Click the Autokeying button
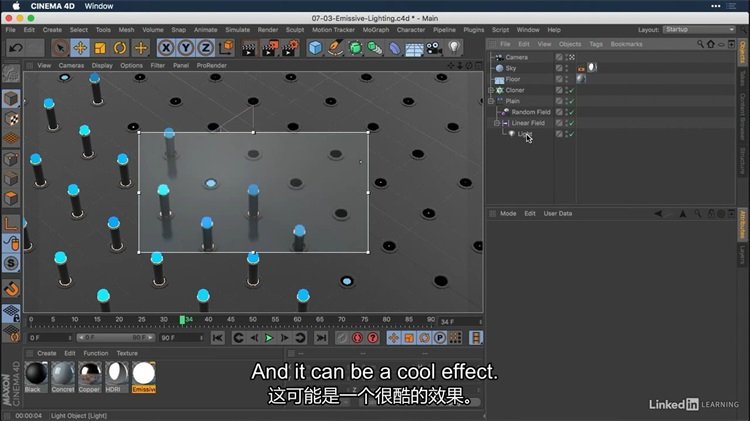Screen dimensions: 750x421 [357, 338]
